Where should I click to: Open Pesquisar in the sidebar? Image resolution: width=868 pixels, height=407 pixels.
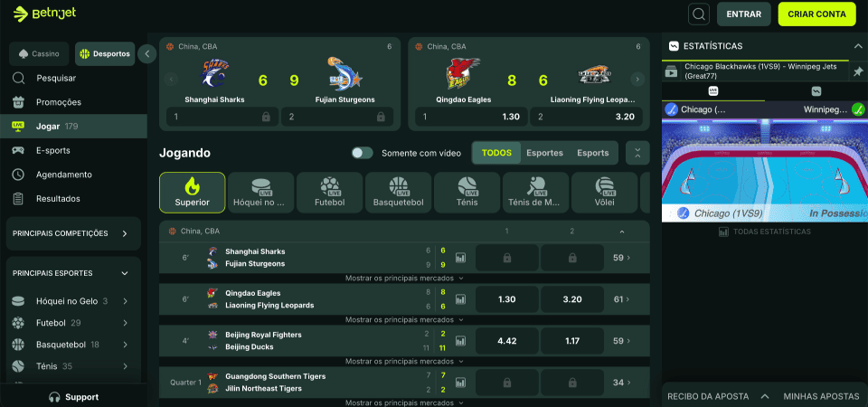coord(73,78)
